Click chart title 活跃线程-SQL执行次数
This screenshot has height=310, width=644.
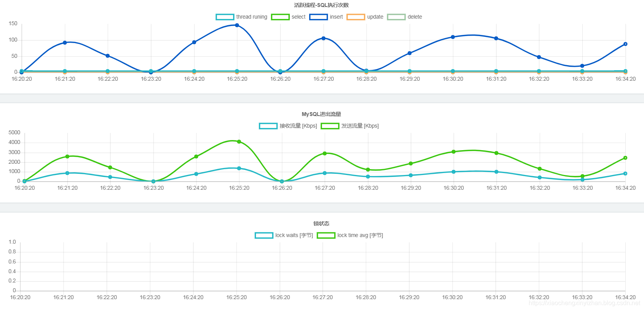(x=322, y=5)
